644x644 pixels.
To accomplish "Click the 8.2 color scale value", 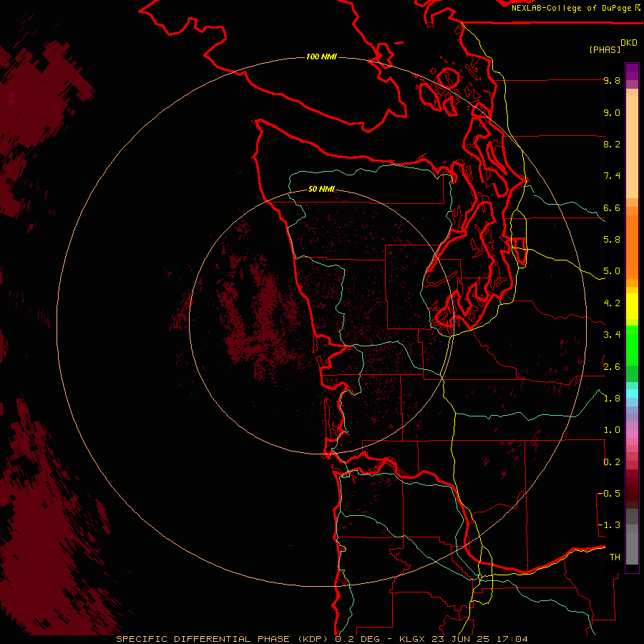I will pyautogui.click(x=612, y=144).
